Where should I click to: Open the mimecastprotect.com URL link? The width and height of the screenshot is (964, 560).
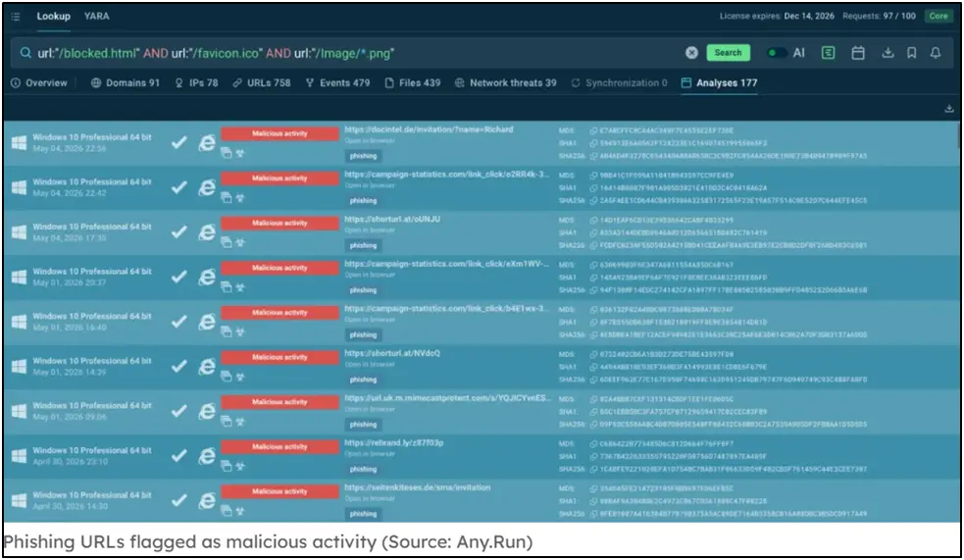click(x=448, y=398)
